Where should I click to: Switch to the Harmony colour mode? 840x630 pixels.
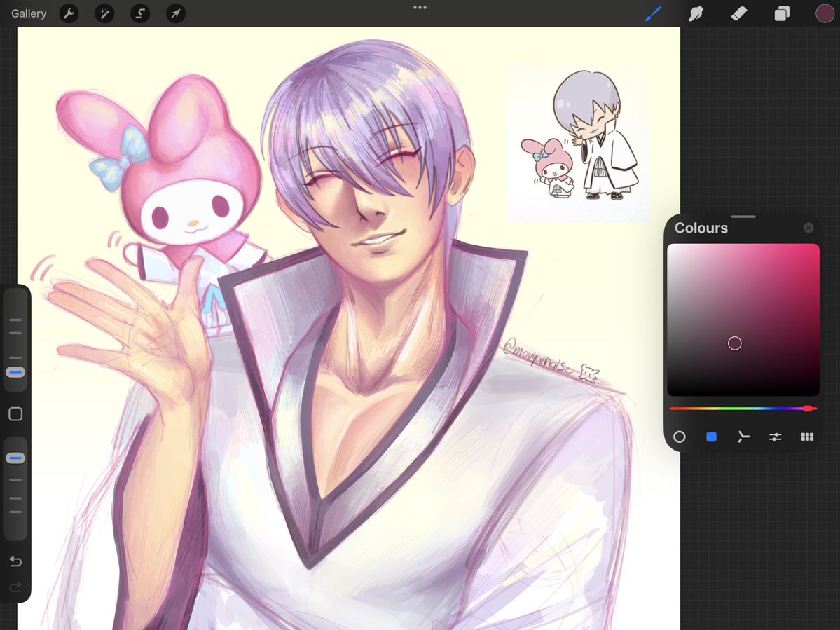pyautogui.click(x=743, y=437)
